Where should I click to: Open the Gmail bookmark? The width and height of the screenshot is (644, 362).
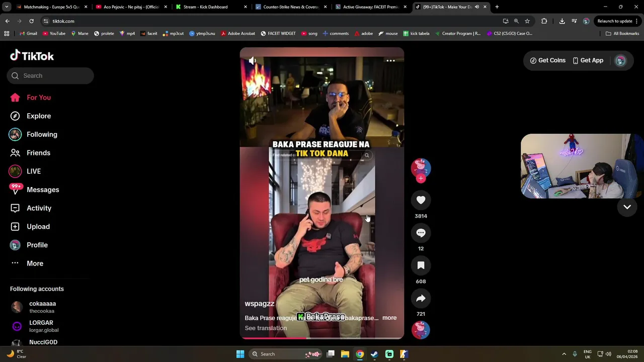coord(28,34)
